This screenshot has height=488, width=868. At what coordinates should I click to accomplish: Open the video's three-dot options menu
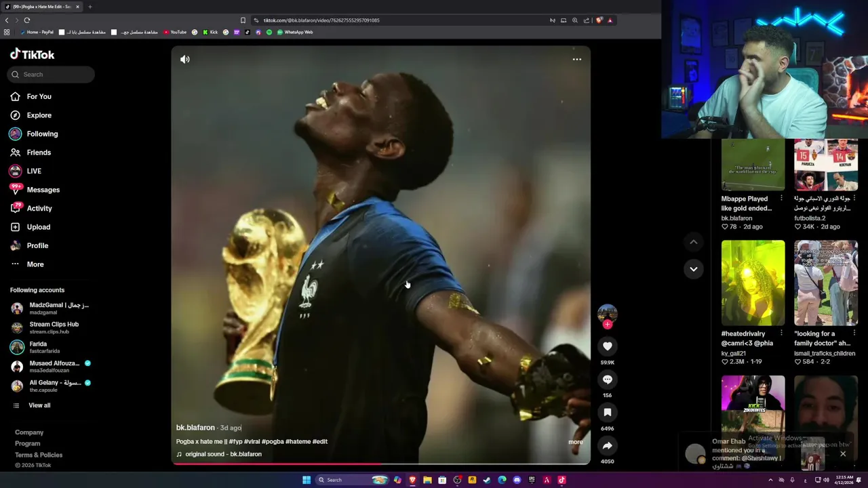click(577, 60)
